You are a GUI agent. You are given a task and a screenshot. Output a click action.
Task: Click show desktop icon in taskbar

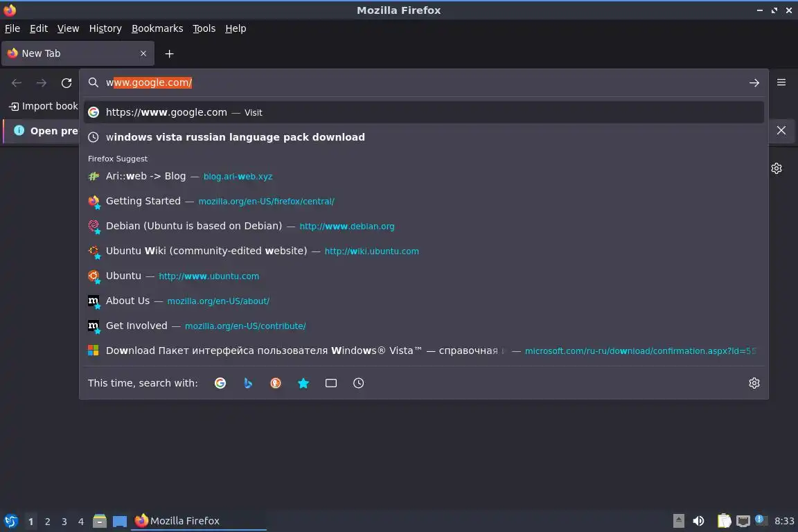click(120, 521)
